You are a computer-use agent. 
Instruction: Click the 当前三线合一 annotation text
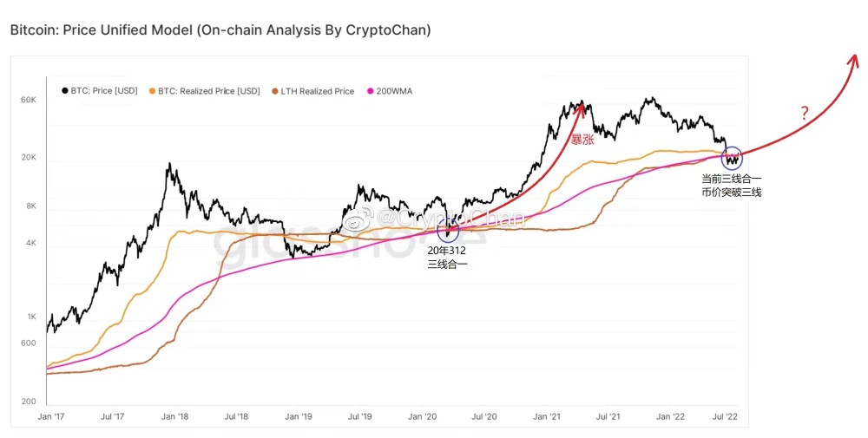(x=732, y=179)
